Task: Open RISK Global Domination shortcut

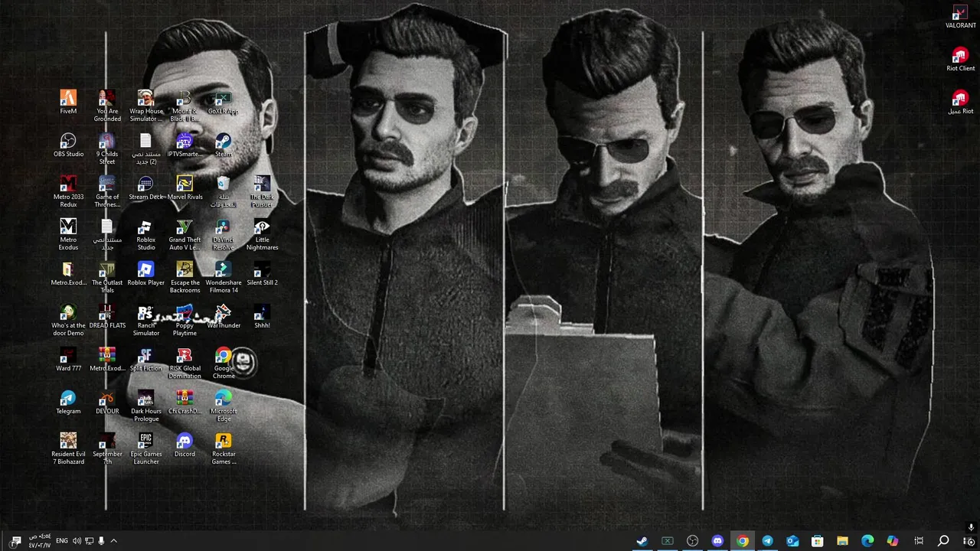Action: [x=185, y=363]
